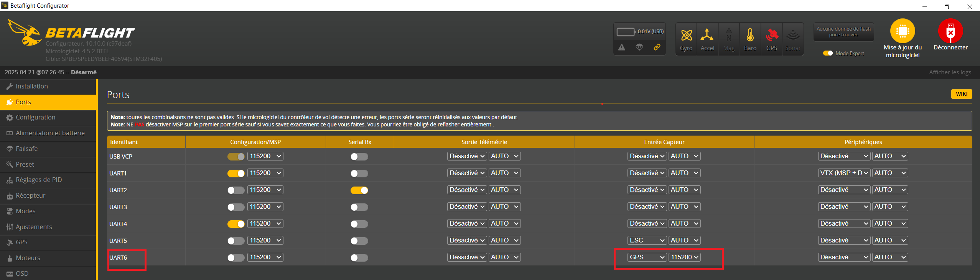Click the yellow WIKI button
The width and height of the screenshot is (980, 280).
point(961,94)
